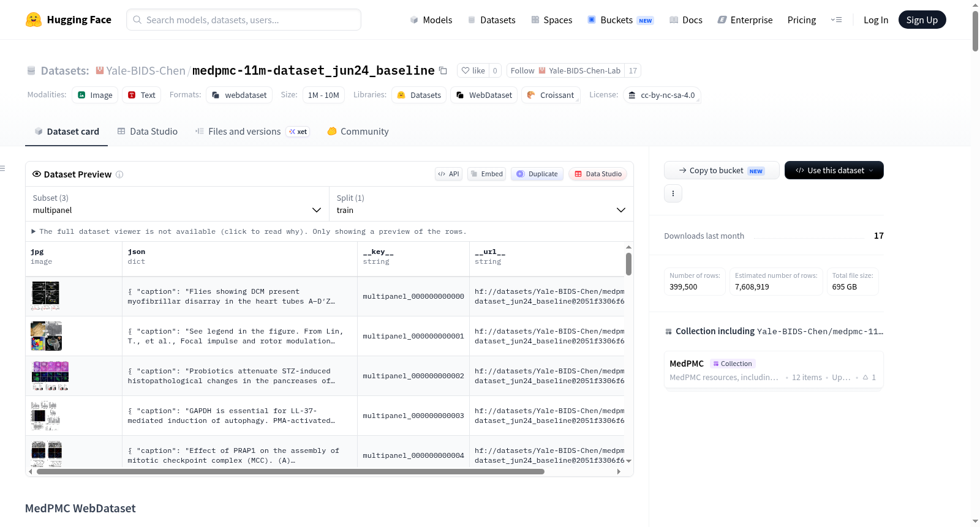
Task: Open the Community tab
Action: (x=358, y=132)
